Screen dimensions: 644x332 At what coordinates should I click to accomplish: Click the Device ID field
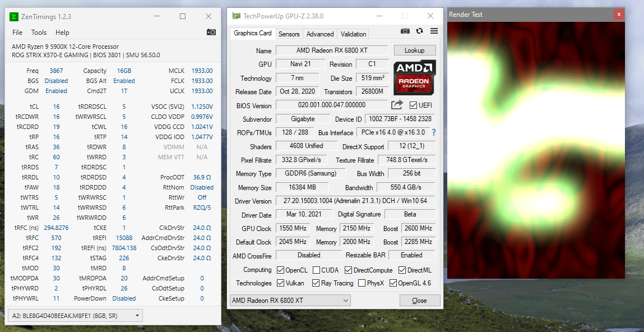(x=400, y=119)
